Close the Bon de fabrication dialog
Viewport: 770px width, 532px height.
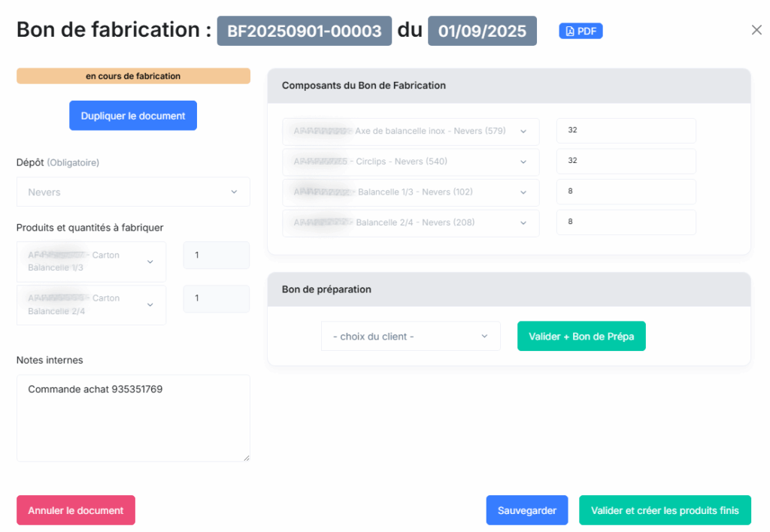click(756, 30)
